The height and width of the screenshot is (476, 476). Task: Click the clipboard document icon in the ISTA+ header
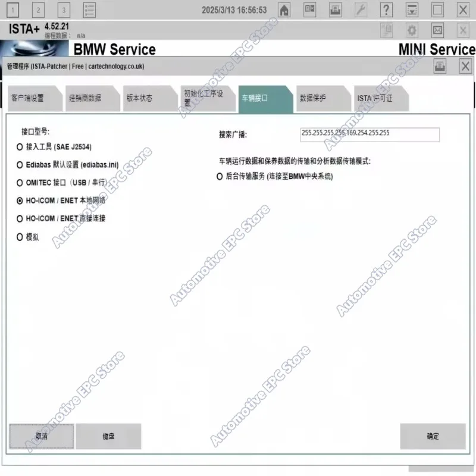(386, 30)
